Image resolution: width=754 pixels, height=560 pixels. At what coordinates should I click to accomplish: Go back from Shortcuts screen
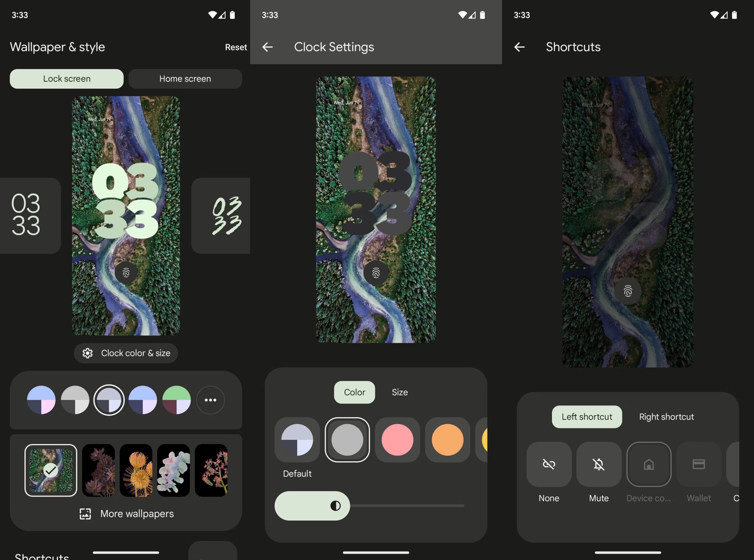click(519, 47)
